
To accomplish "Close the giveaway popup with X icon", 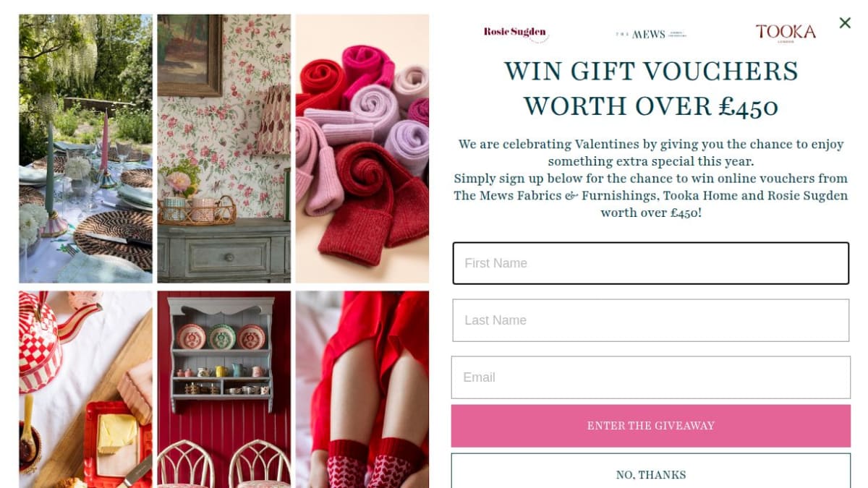I will (845, 23).
